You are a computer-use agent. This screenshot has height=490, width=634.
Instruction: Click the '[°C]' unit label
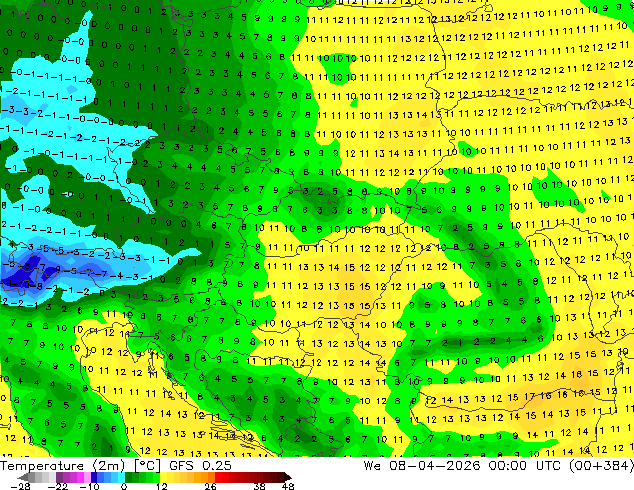(x=147, y=466)
